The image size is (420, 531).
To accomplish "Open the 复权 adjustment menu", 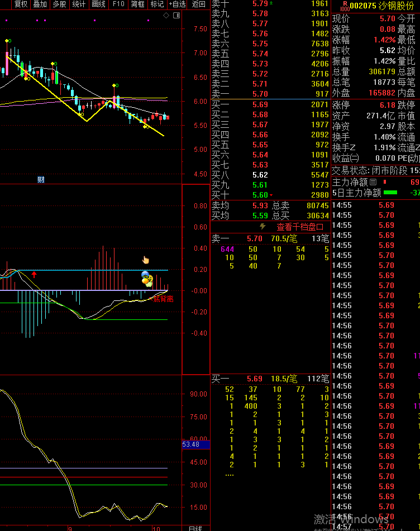I will point(21,4).
